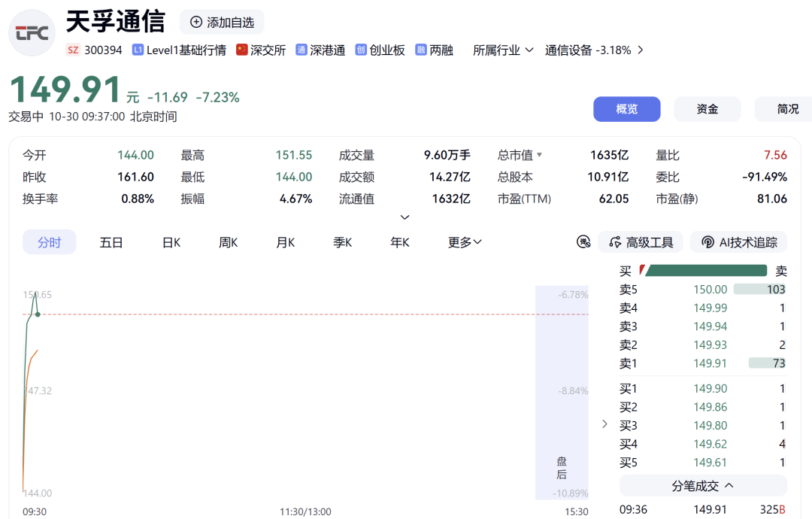Open AI技术追踪 tracking
This screenshot has height=519, width=812.
(739, 242)
